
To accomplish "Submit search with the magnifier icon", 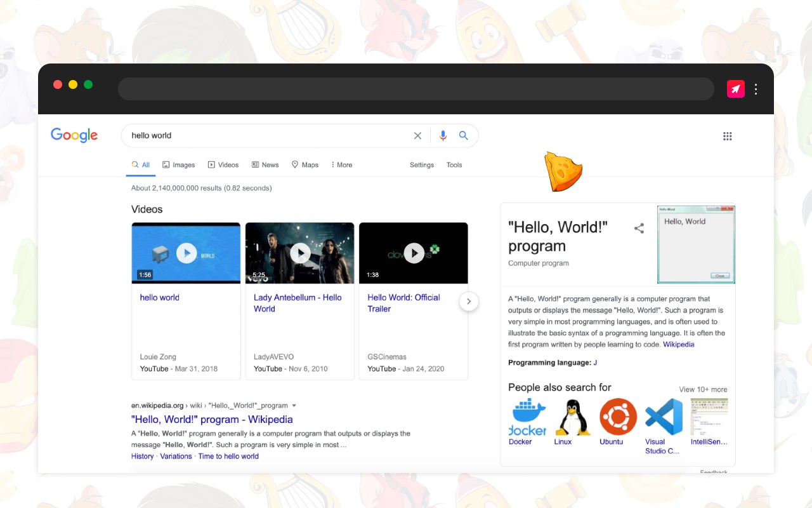I will [464, 135].
